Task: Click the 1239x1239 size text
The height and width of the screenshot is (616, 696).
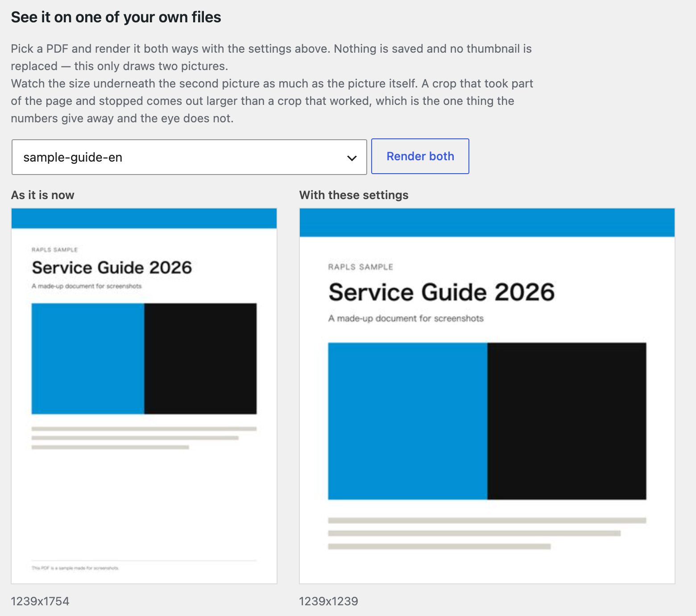Action: [x=328, y=601]
